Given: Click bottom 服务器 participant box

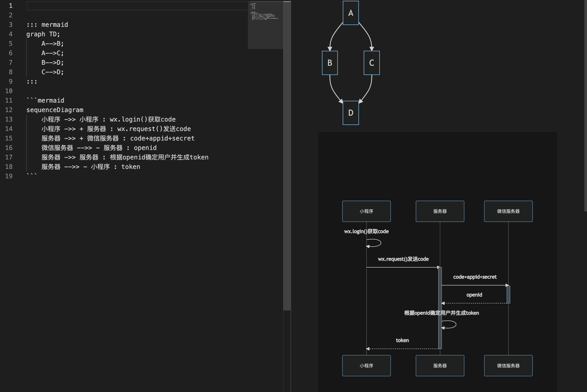Looking at the screenshot, I should tap(440, 366).
